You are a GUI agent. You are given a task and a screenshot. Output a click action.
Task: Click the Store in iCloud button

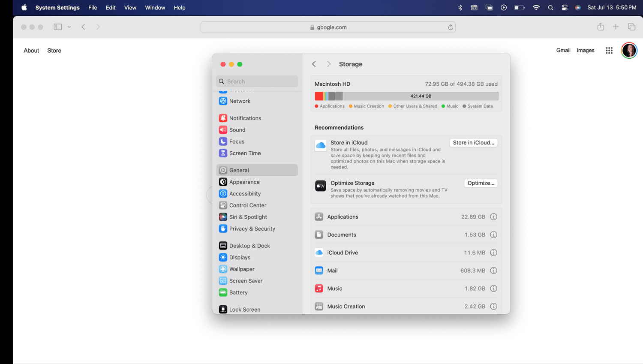coord(473,143)
